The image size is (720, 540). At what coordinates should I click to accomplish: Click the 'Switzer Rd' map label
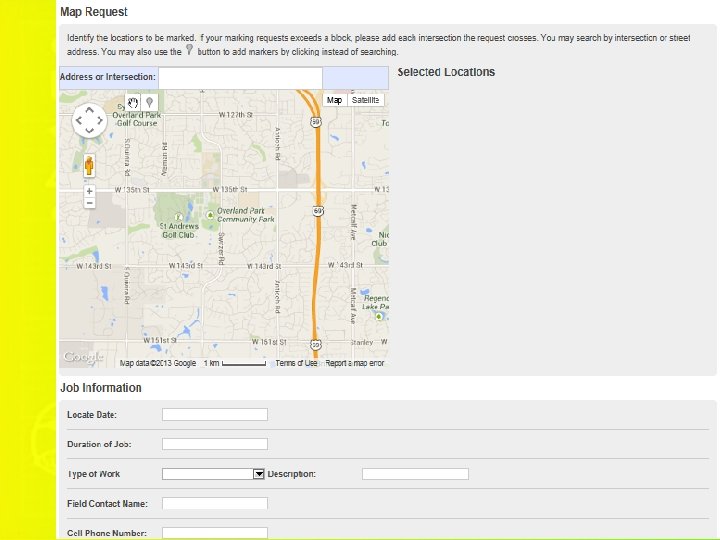[221, 248]
